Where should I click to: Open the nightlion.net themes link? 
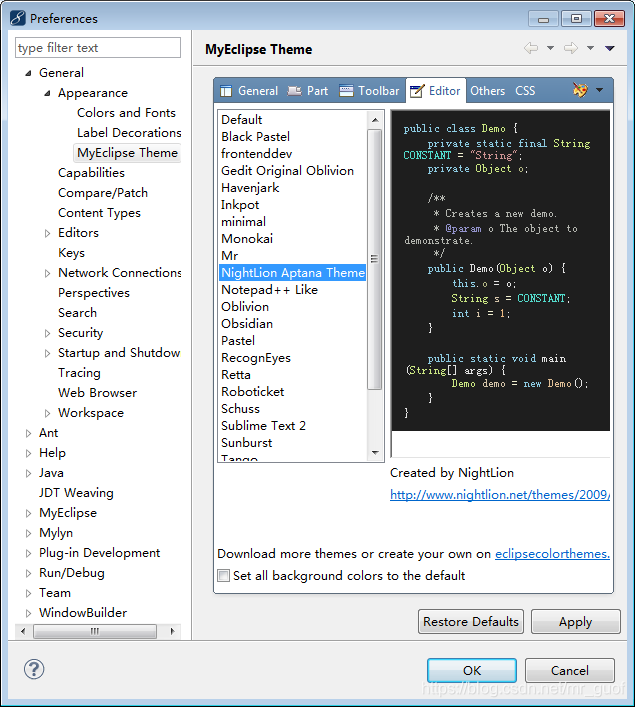click(500, 495)
